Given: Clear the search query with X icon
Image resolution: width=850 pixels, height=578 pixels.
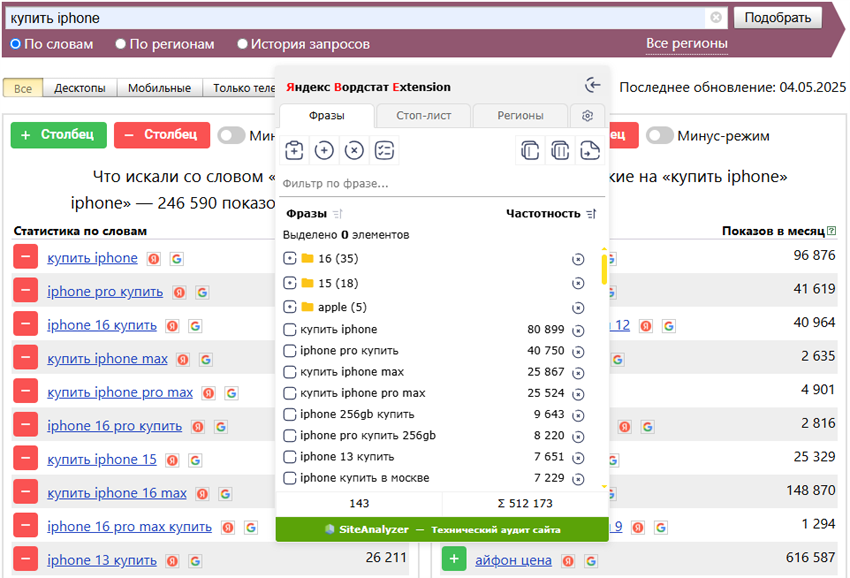Looking at the screenshot, I should pyautogui.click(x=716, y=17).
